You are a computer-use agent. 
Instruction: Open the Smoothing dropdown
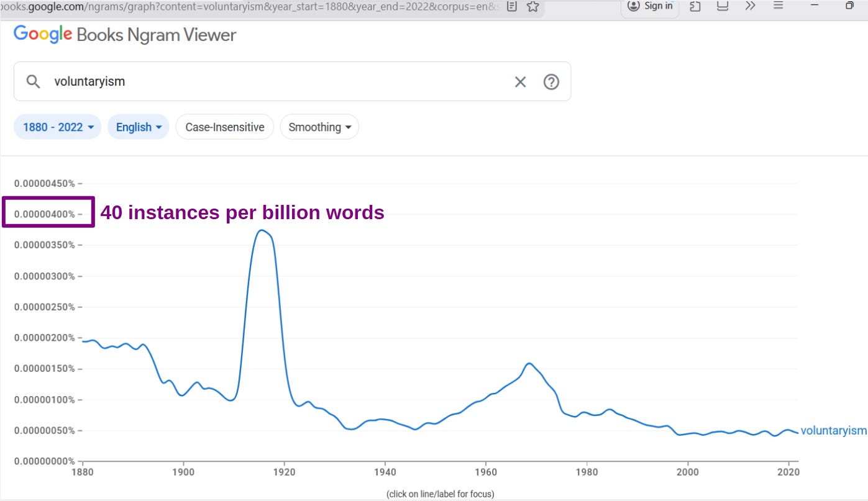click(320, 127)
